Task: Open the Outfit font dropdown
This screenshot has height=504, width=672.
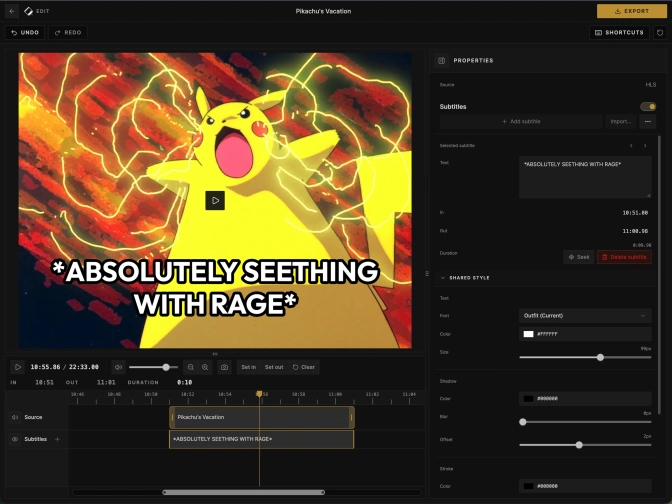Action: [x=585, y=316]
